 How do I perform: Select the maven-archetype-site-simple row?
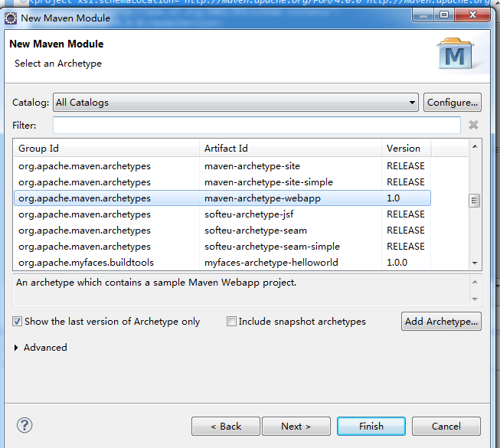222,182
